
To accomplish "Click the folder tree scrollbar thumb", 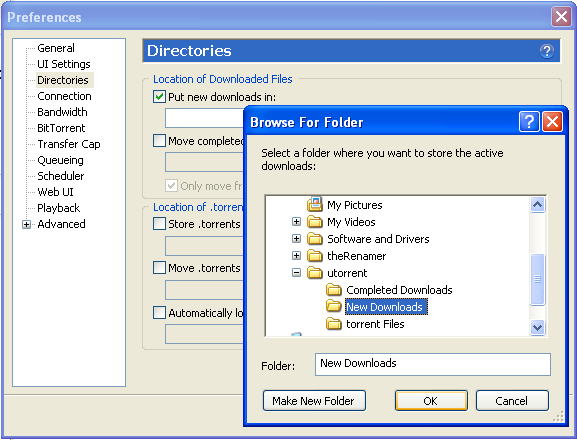I will [x=538, y=279].
